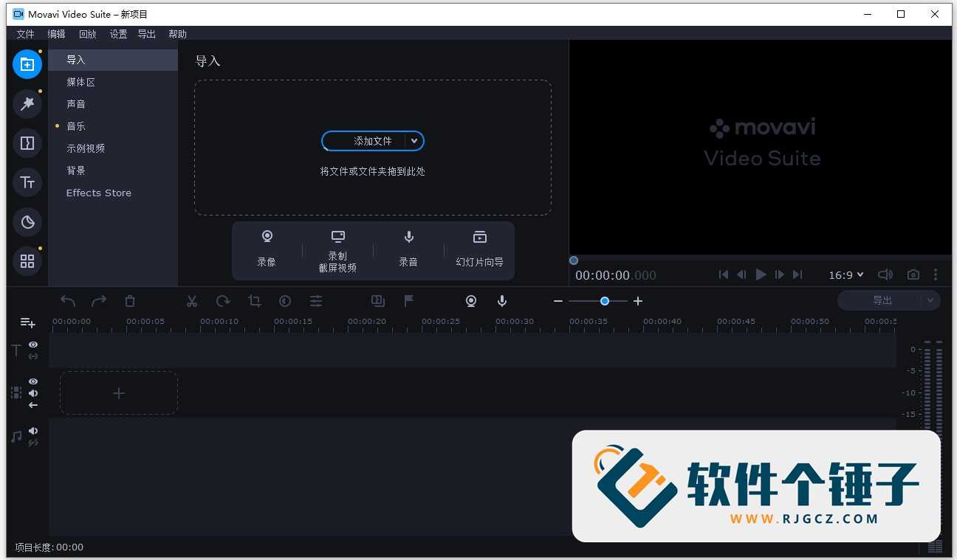The width and height of the screenshot is (957, 560).
Task: Open the 帮助 menu
Action: [177, 34]
